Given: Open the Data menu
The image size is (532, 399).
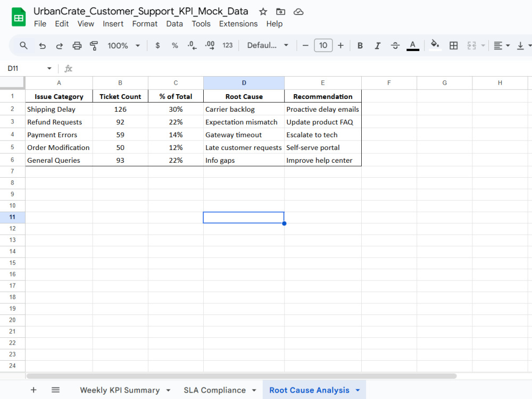Looking at the screenshot, I should coord(174,24).
